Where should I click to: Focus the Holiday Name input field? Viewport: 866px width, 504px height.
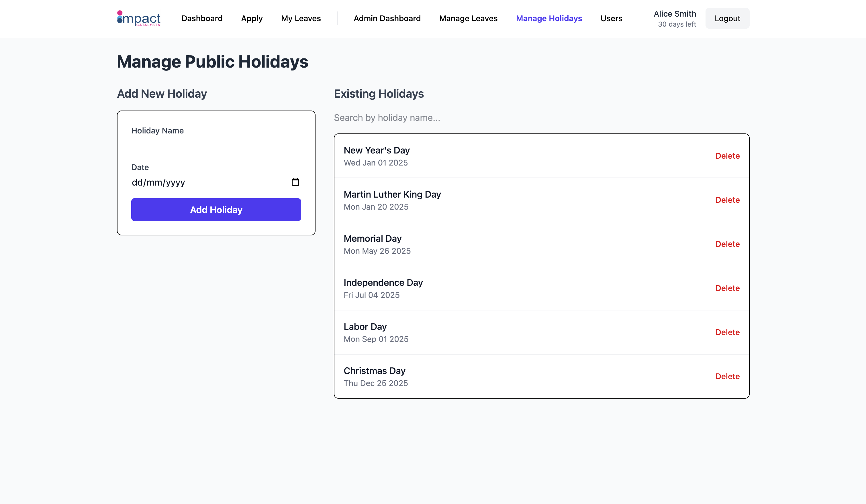tap(216, 146)
